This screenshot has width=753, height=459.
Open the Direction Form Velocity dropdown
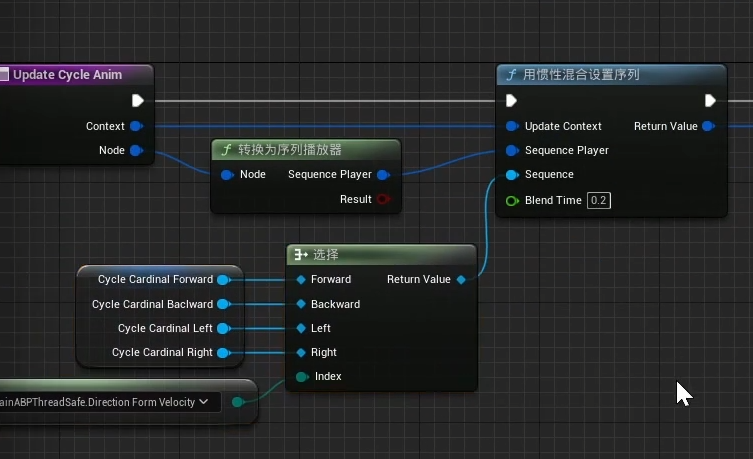[x=109, y=402]
